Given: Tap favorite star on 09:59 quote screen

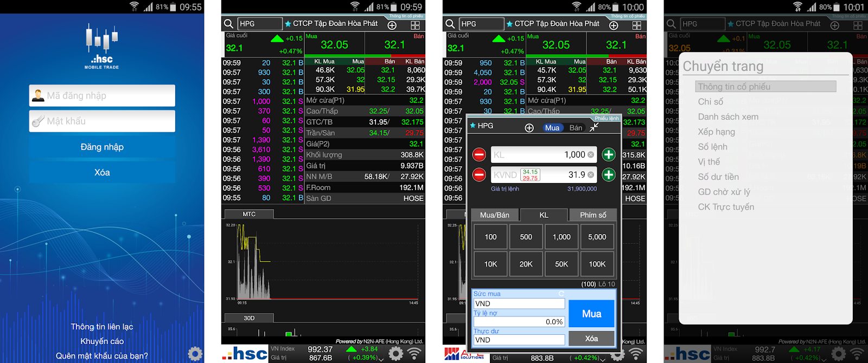Looking at the screenshot, I should 288,24.
